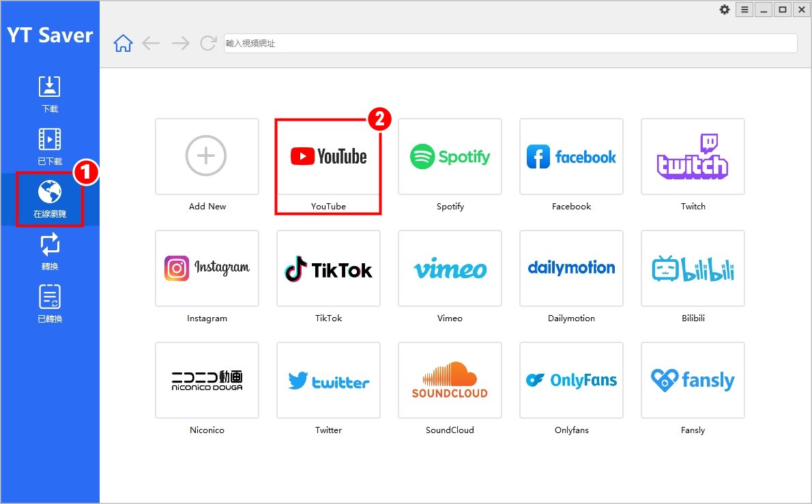The width and height of the screenshot is (812, 504).
Task: Open the 轉換 convert section
Action: 50,252
